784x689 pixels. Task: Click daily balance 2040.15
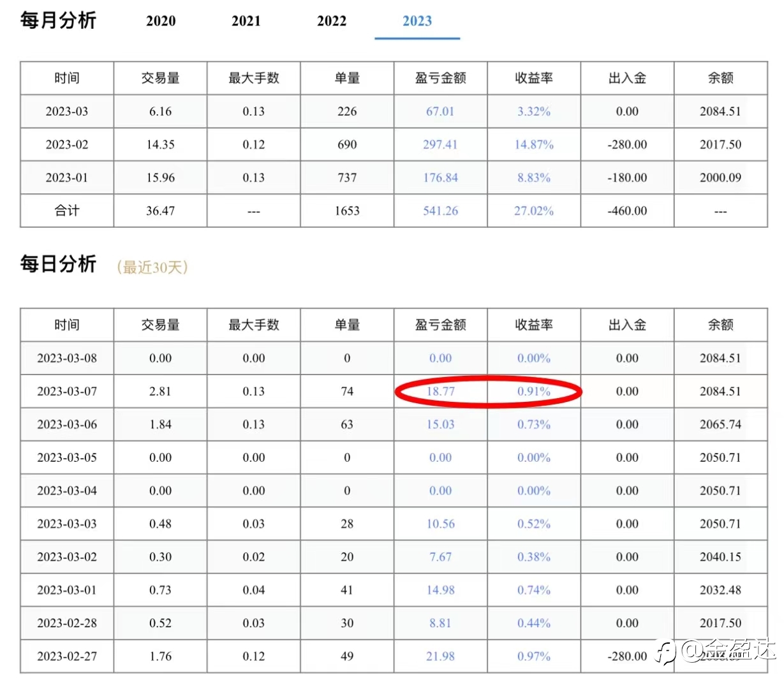coord(720,558)
